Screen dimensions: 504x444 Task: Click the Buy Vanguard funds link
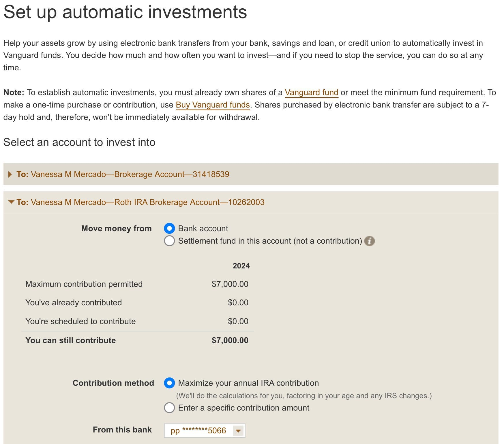213,105
